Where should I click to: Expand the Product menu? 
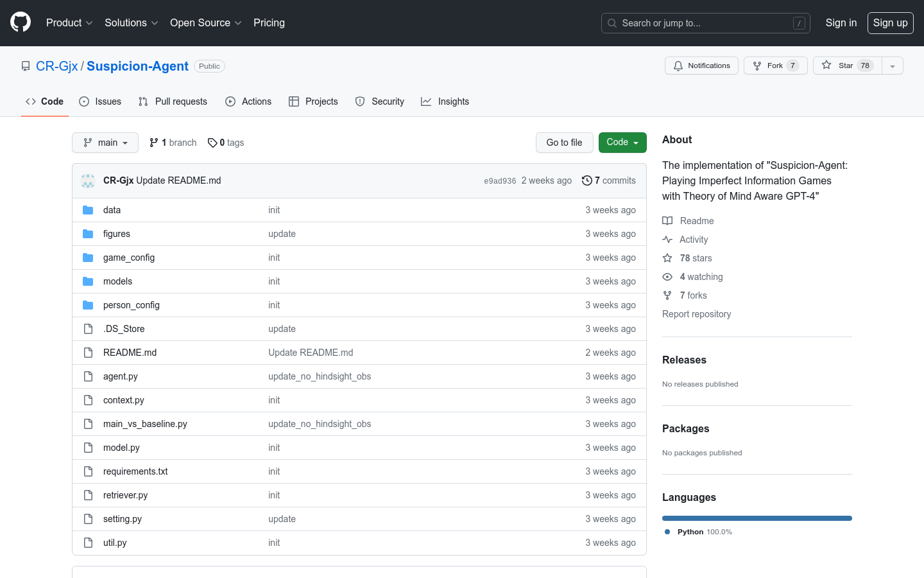click(x=69, y=22)
